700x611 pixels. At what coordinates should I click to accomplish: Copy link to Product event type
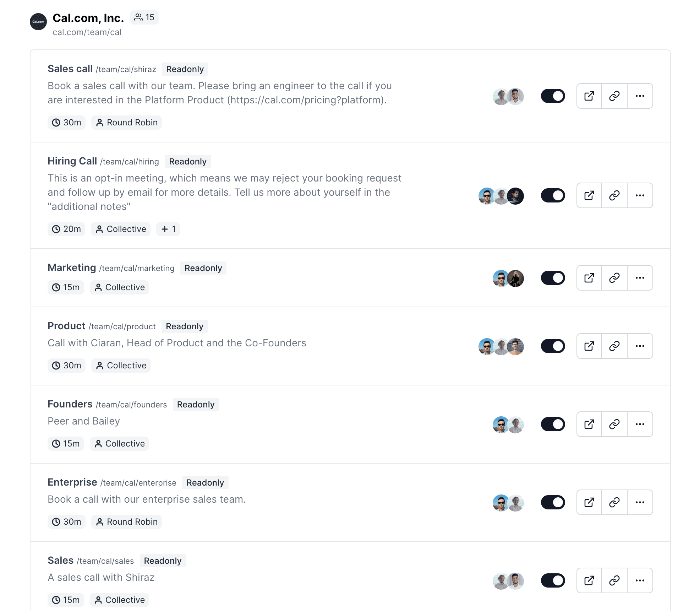[x=614, y=346]
